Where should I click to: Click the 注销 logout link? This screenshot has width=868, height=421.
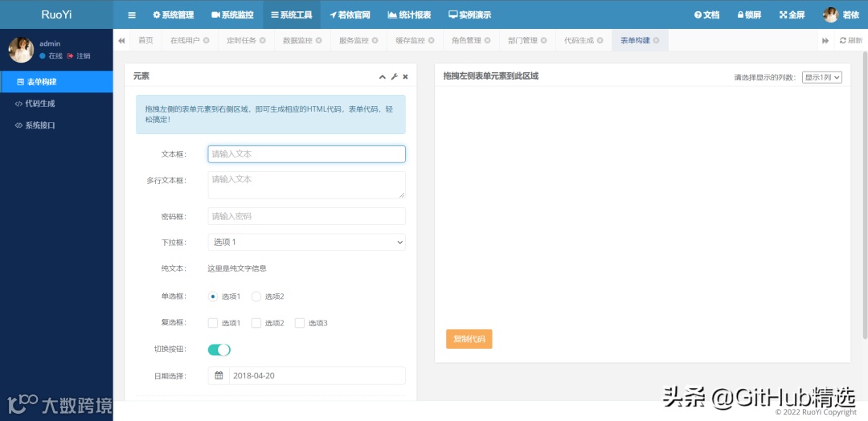(79, 56)
